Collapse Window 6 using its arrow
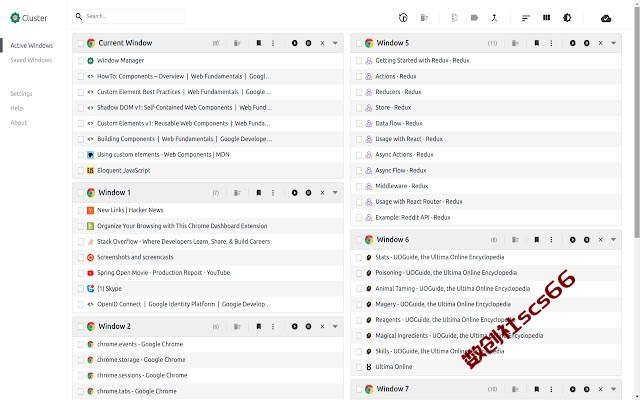640x400 pixels. 613,240
